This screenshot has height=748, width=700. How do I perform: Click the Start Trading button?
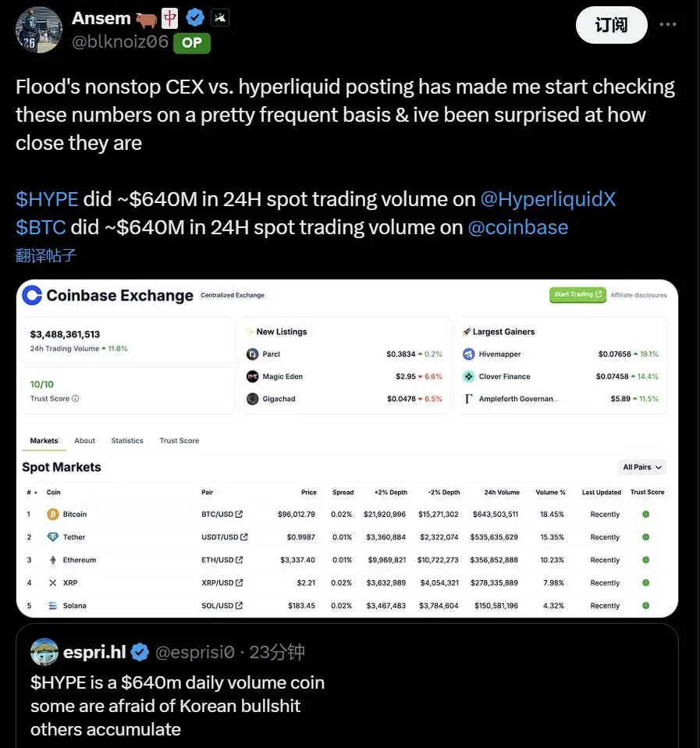pos(577,294)
